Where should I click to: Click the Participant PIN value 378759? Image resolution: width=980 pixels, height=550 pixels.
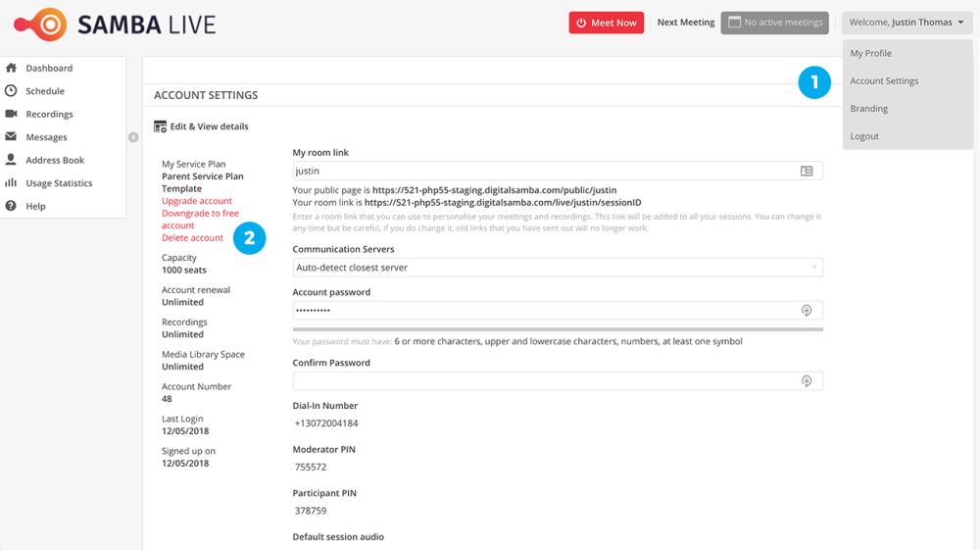[311, 511]
